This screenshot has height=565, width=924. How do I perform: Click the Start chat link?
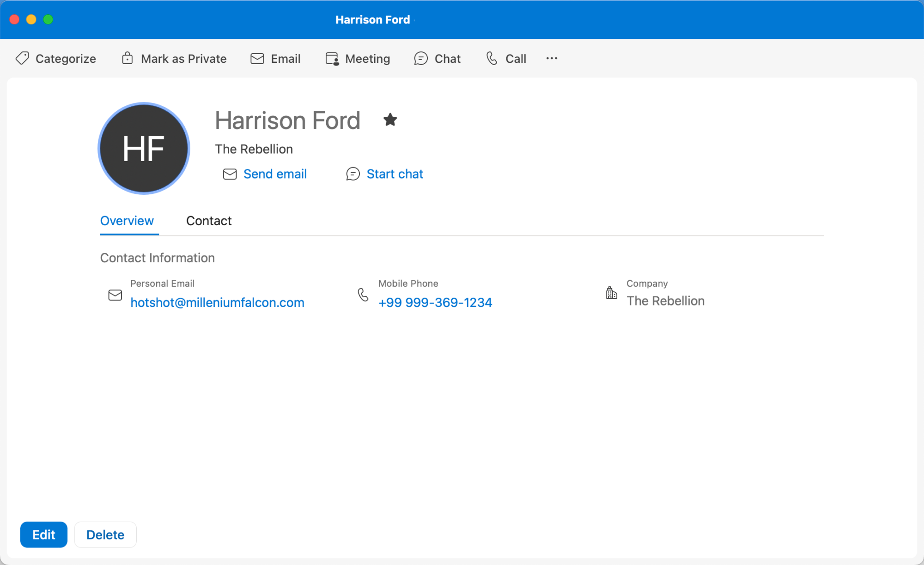coord(395,174)
